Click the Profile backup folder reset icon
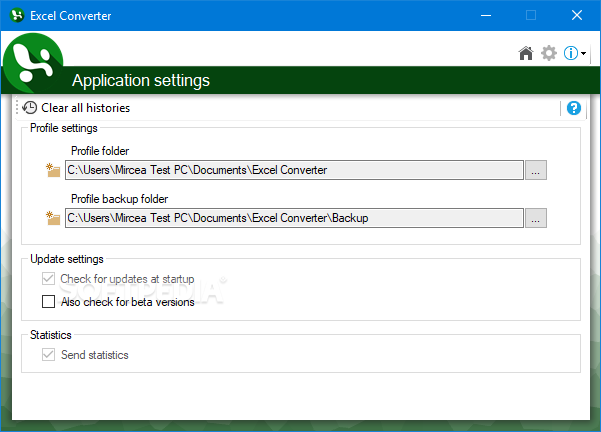Screen dimensions: 601x432 (53, 218)
